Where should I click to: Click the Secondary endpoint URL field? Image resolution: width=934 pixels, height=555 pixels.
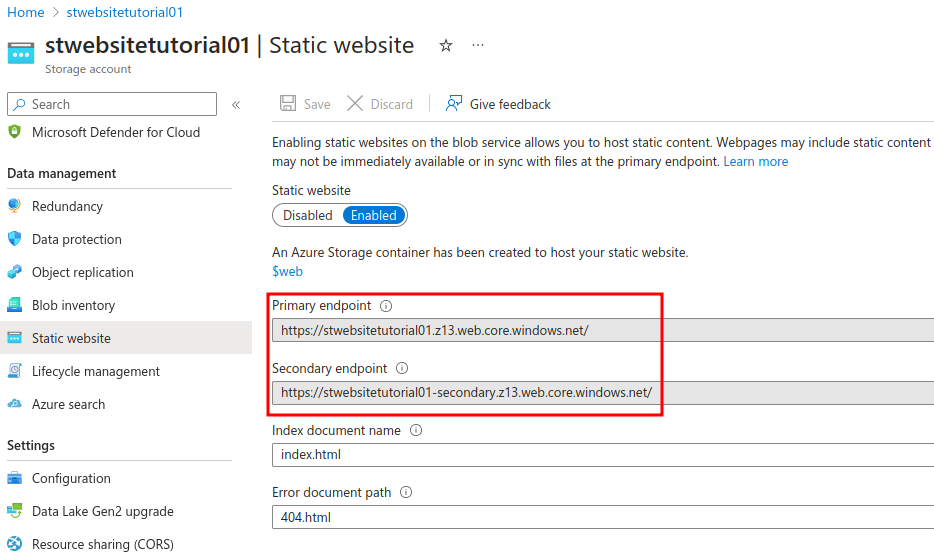point(603,392)
